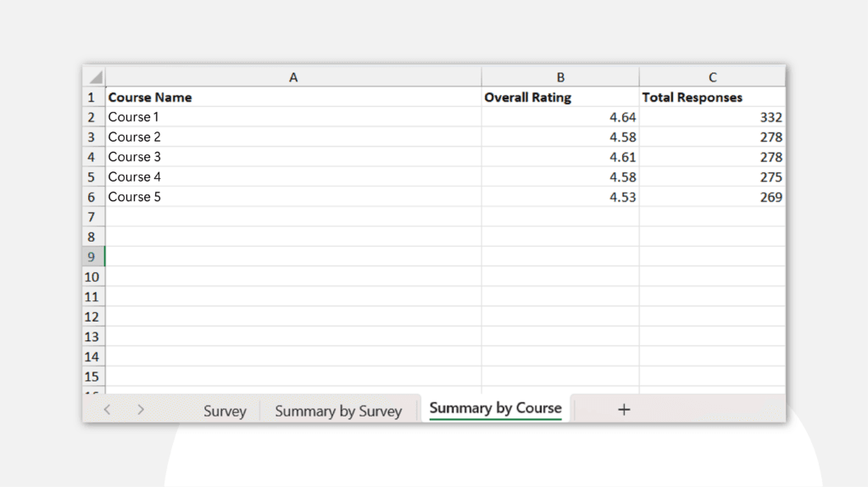Select row 15 header
The image size is (868, 487).
93,376
